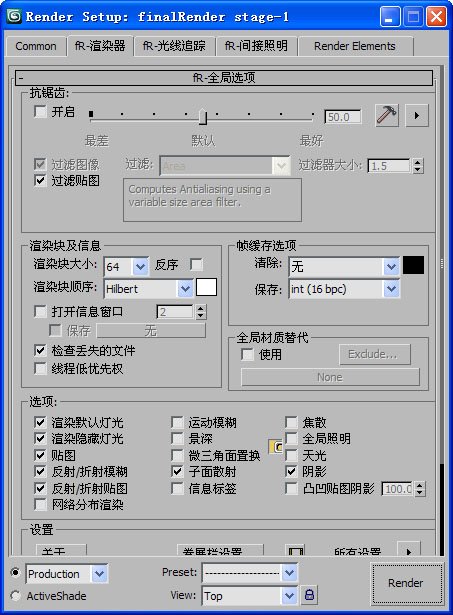Click the arrow button beside 所有设置
Image resolution: width=453 pixels, height=615 pixels.
[x=409, y=549]
